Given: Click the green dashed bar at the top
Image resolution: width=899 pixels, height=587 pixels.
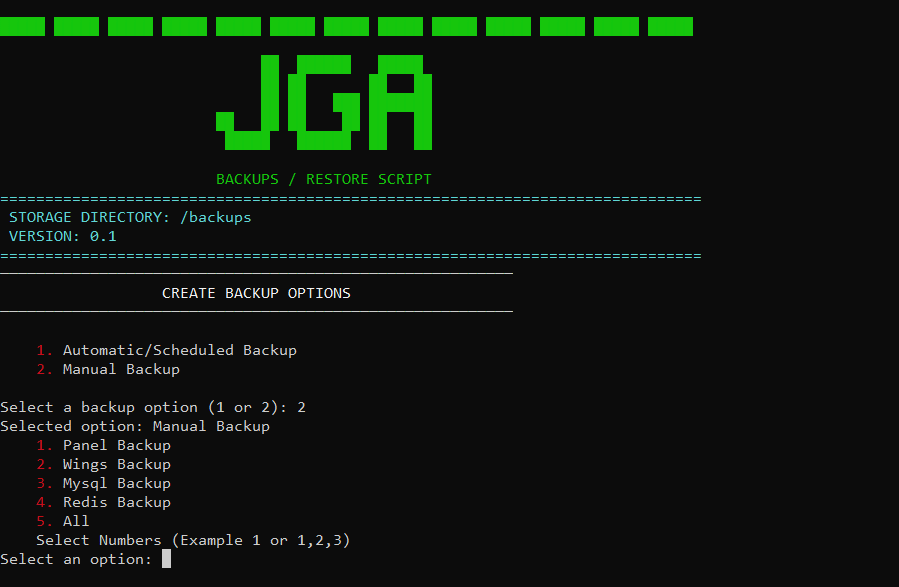Looking at the screenshot, I should tap(346, 26).
